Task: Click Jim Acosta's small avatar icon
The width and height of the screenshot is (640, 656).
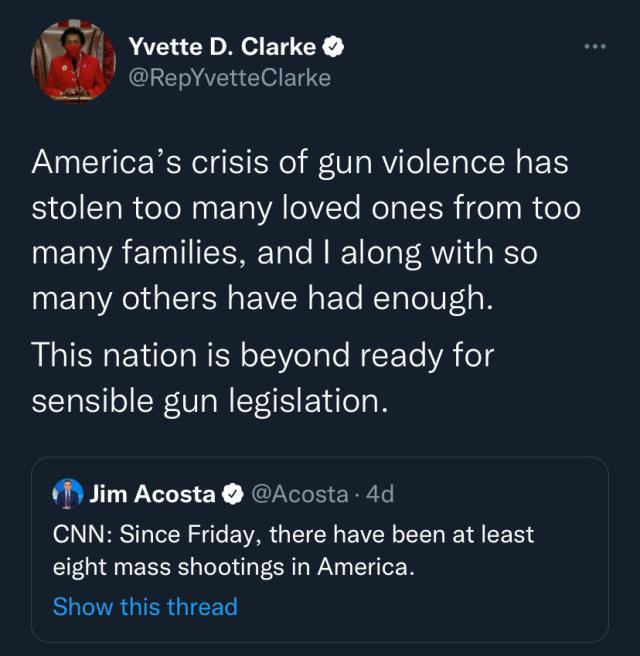Action: click(x=68, y=493)
